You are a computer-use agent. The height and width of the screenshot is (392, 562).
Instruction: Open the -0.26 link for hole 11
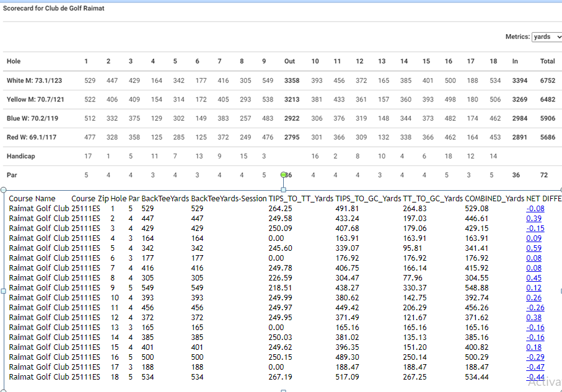(x=535, y=308)
